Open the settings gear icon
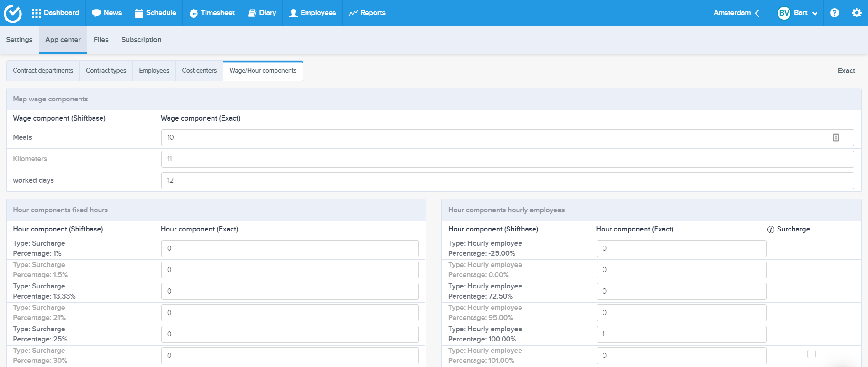Image resolution: width=868 pixels, height=367 pixels. (857, 13)
